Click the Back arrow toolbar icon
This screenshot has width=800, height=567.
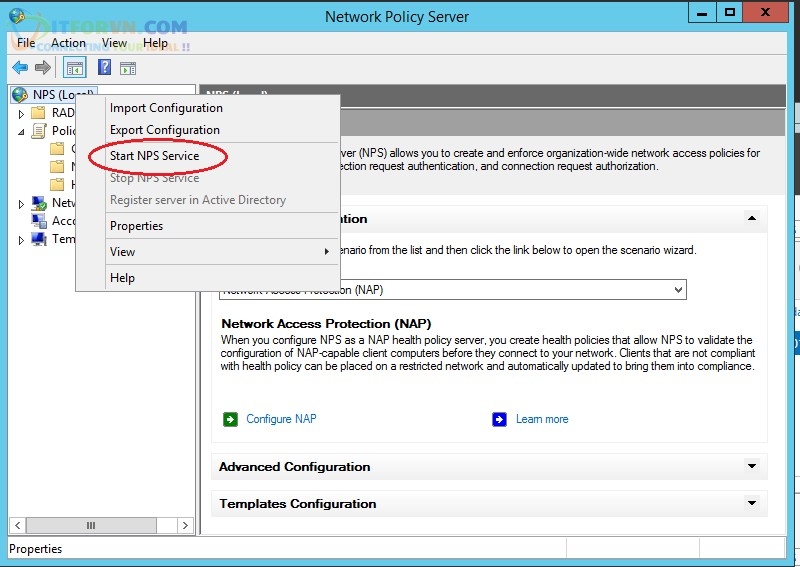click(x=20, y=68)
